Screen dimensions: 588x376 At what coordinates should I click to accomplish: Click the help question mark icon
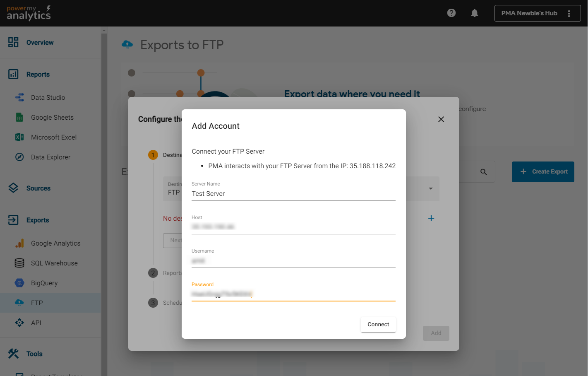[x=451, y=13]
